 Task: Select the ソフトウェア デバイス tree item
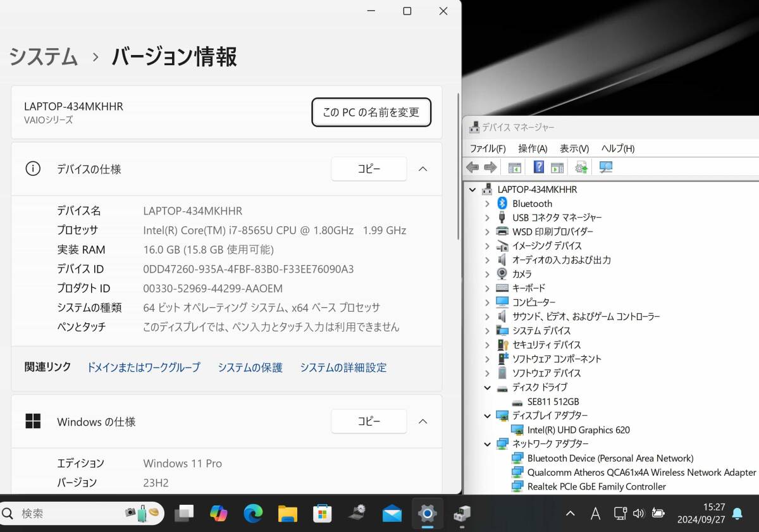[x=546, y=373]
